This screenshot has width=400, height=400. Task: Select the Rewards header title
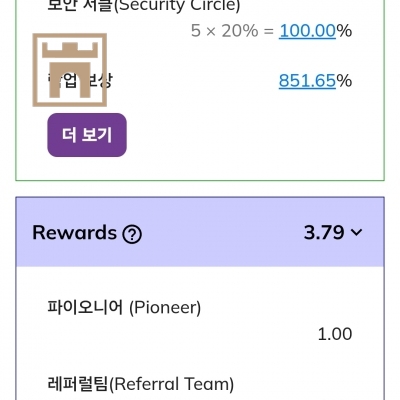74,232
